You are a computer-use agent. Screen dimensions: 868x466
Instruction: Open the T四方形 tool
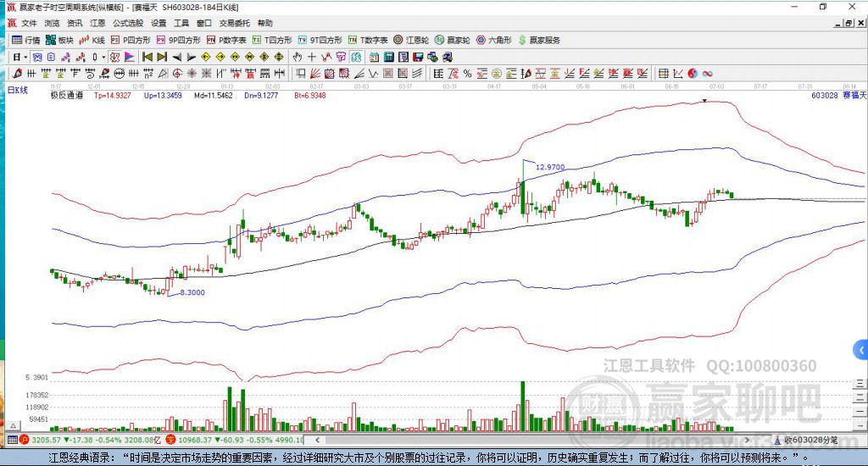(272, 40)
